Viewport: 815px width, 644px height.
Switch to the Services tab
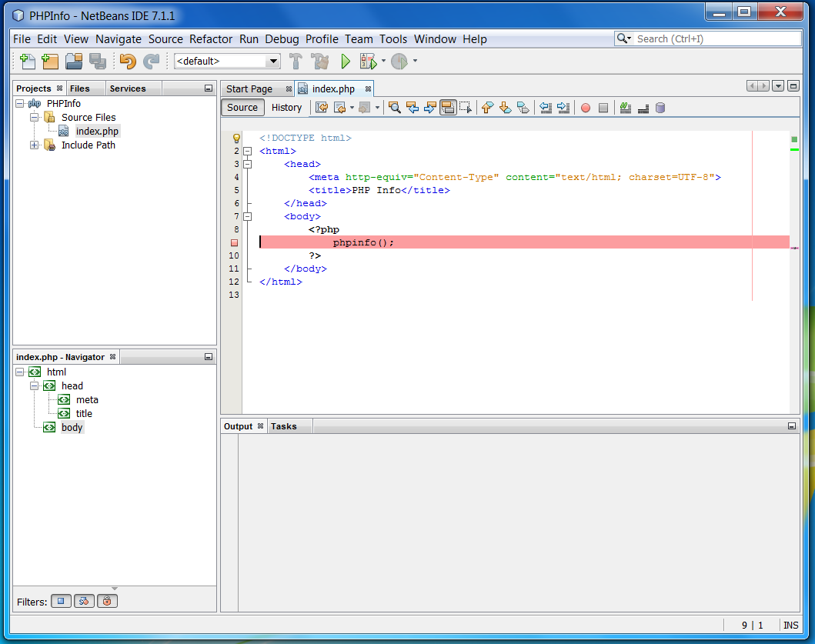coord(128,88)
